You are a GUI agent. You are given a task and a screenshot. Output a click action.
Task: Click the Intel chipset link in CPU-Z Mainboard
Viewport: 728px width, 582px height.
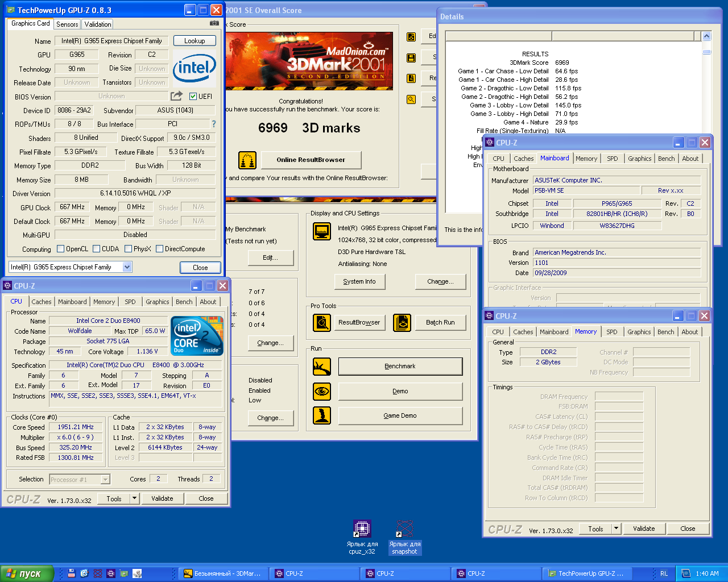[x=552, y=203]
